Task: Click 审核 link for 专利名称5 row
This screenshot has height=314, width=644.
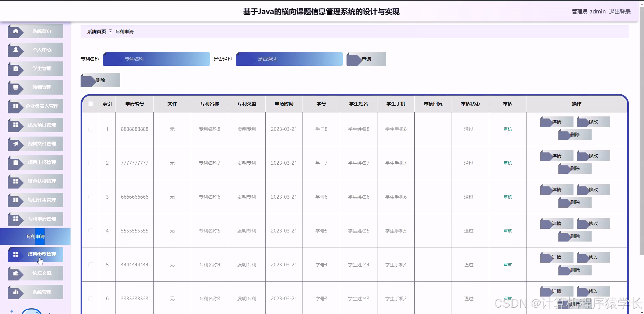Action: coord(508,231)
